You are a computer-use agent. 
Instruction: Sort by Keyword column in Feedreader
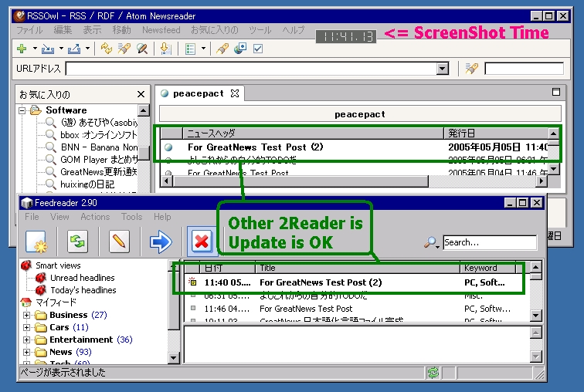pyautogui.click(x=488, y=269)
